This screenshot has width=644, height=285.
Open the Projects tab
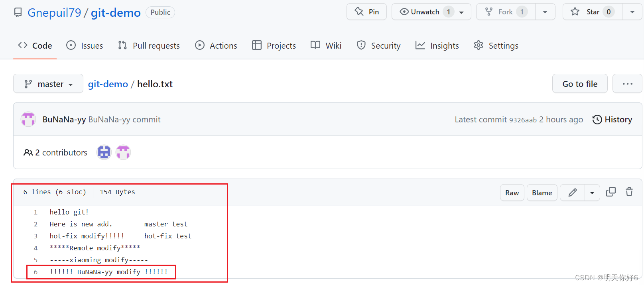click(x=274, y=45)
